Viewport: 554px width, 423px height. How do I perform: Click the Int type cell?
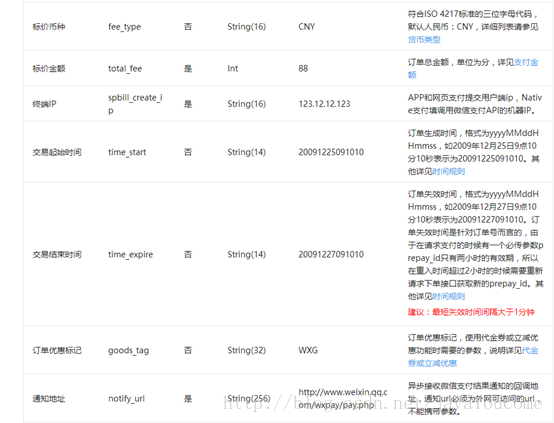232,69
